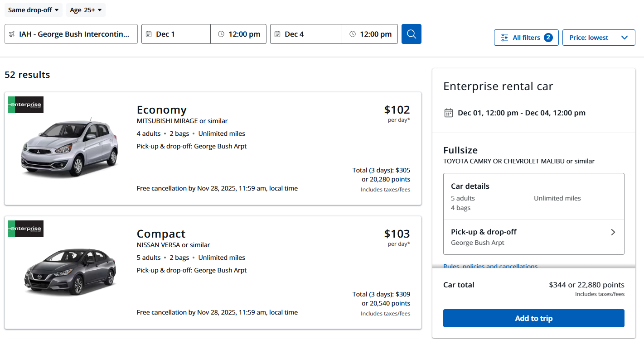Open the Age 25+ dropdown
The width and height of the screenshot is (644, 339).
86,10
